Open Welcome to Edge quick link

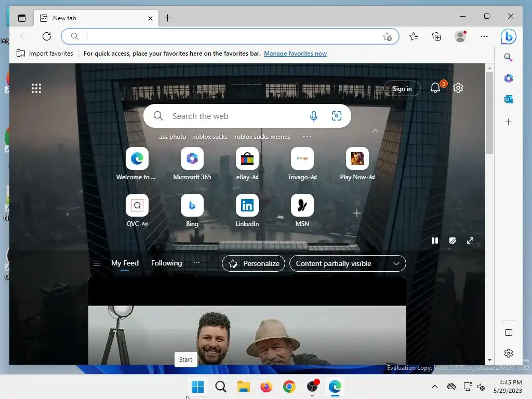[137, 158]
